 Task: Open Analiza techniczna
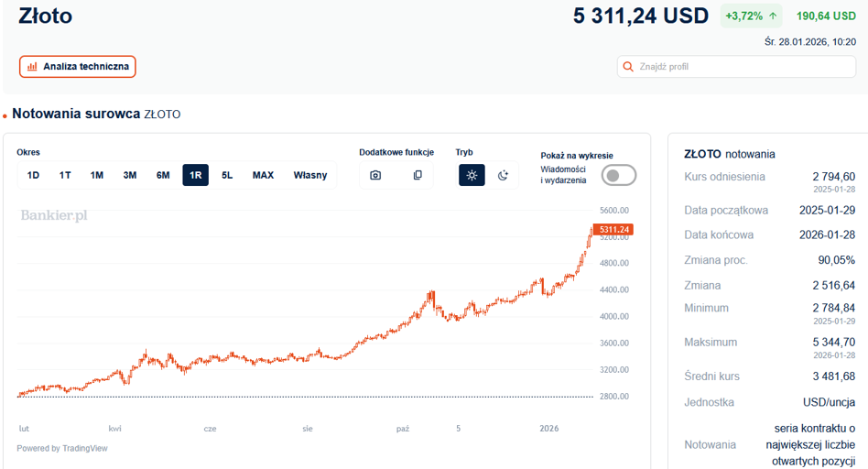pyautogui.click(x=78, y=67)
